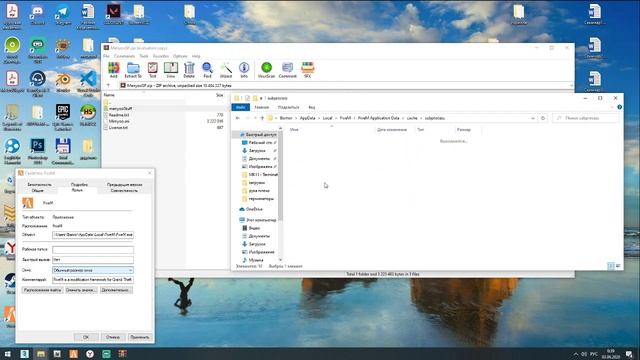
Task: Click the VirusScan icon in WinRAR
Action: 266,70
